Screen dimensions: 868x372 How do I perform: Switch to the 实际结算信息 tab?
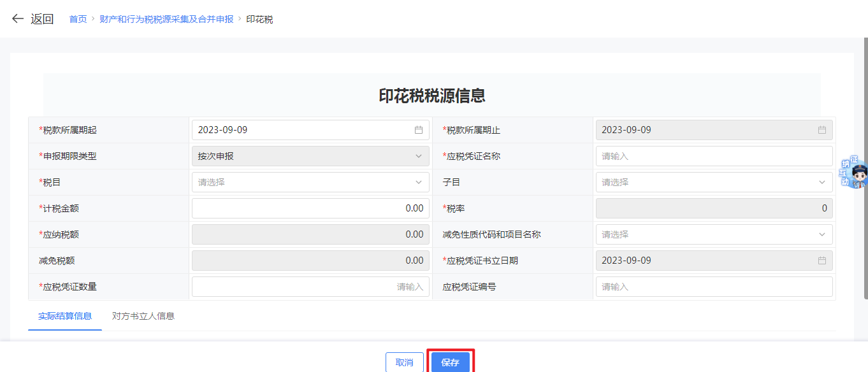pyautogui.click(x=65, y=316)
